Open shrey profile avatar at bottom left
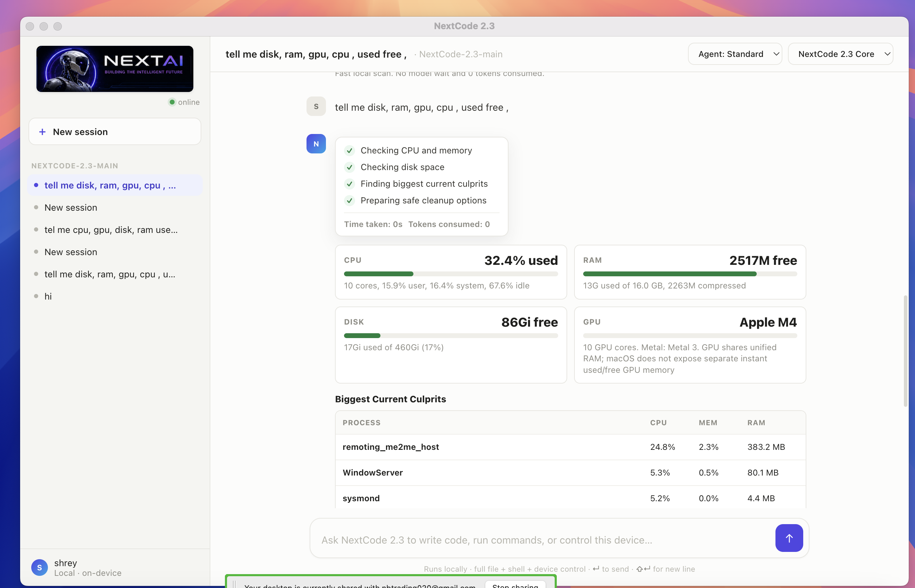This screenshot has height=588, width=915. point(39,568)
